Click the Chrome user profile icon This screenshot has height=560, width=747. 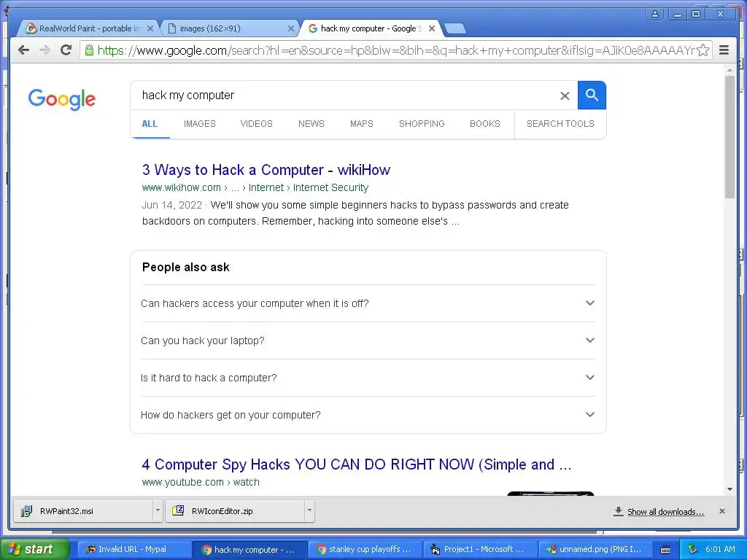(655, 14)
